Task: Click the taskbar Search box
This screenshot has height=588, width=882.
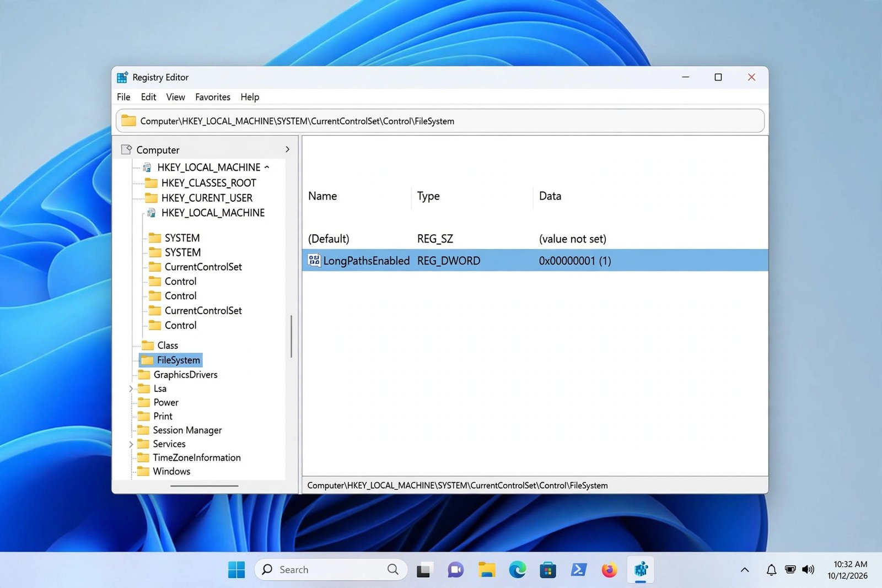Action: point(331,569)
